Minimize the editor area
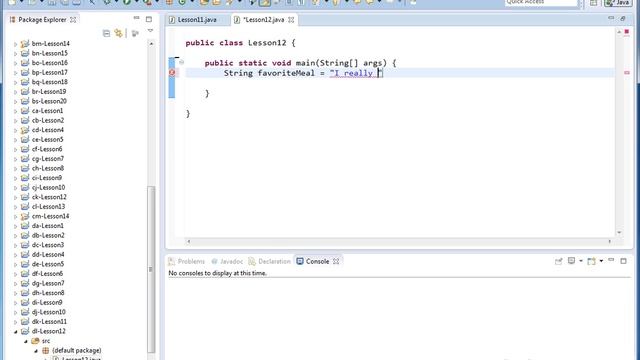 (611, 18)
